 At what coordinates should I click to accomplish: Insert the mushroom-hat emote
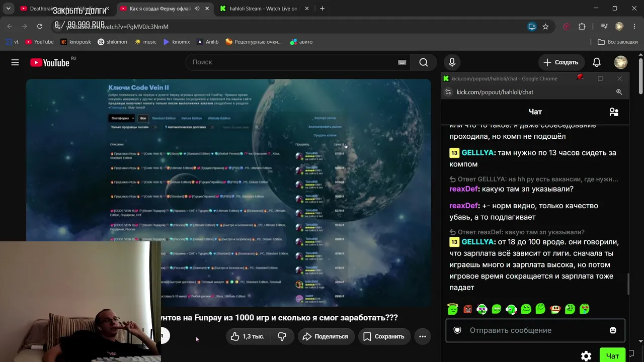(555, 309)
